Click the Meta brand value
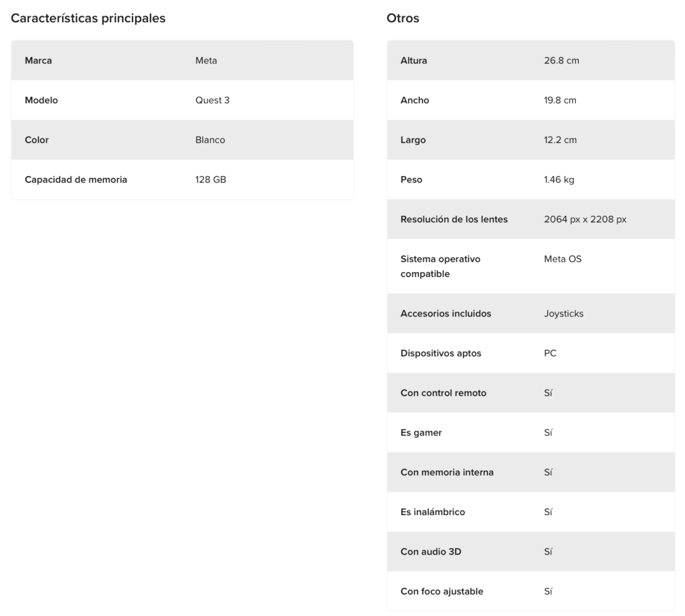This screenshot has height=616, width=685. [206, 61]
